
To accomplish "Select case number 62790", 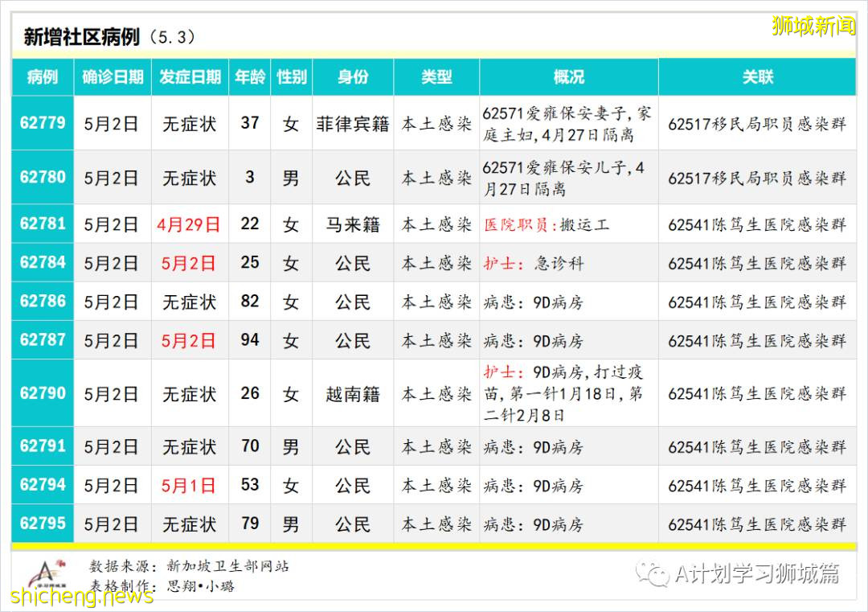I will [42, 394].
